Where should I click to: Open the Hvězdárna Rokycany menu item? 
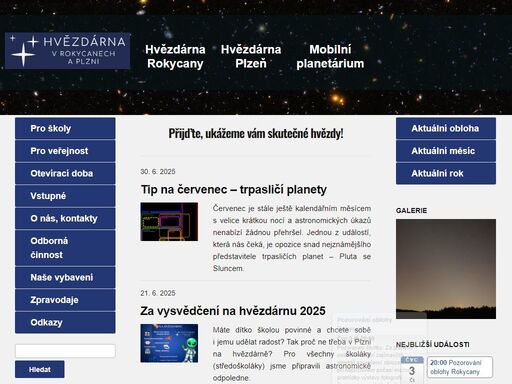pyautogui.click(x=175, y=56)
